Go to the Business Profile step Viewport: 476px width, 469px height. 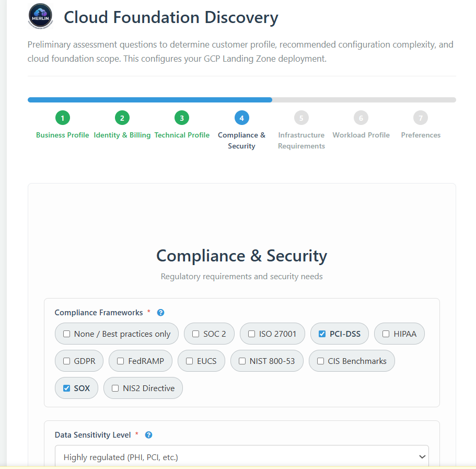[x=62, y=135]
